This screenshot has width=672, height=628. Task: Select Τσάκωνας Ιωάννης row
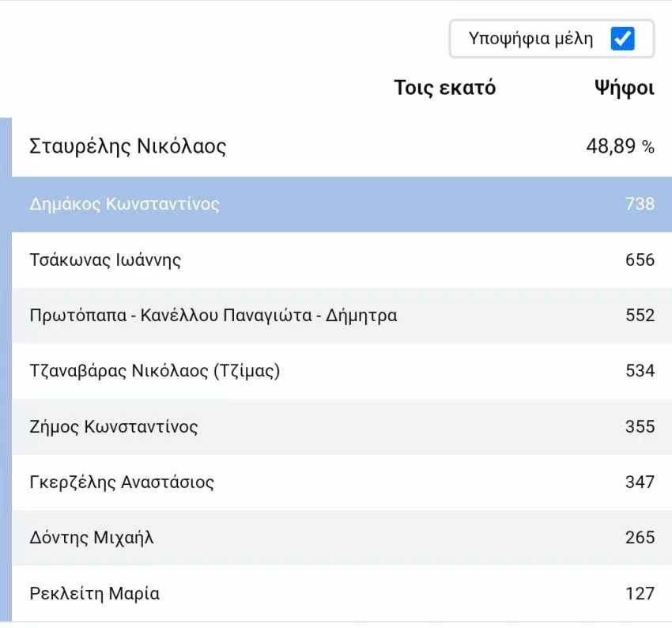tap(342, 259)
